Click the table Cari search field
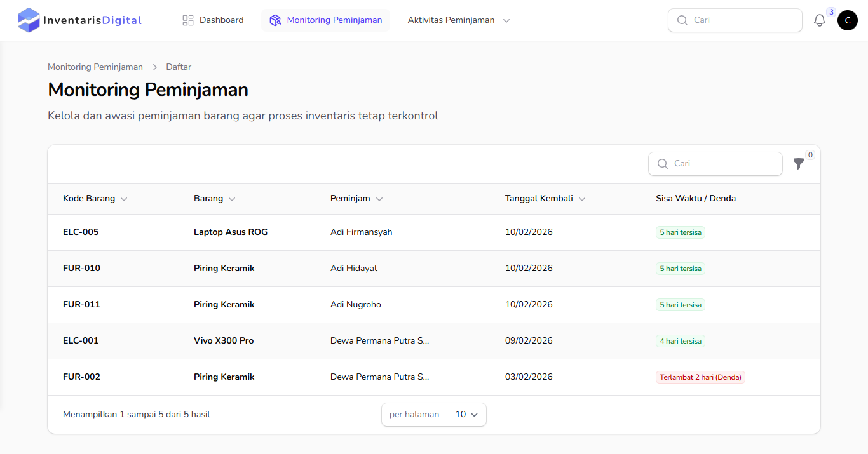 [x=715, y=164]
